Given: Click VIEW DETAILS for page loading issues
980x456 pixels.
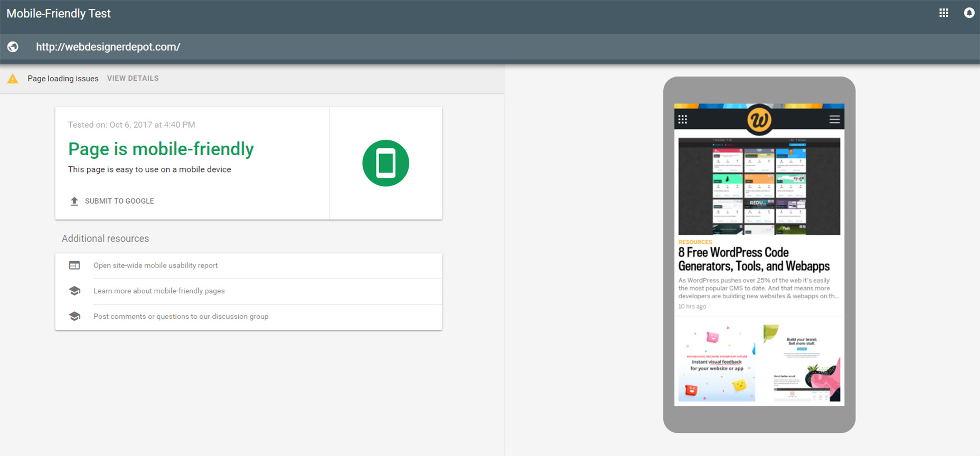Looking at the screenshot, I should (x=133, y=79).
